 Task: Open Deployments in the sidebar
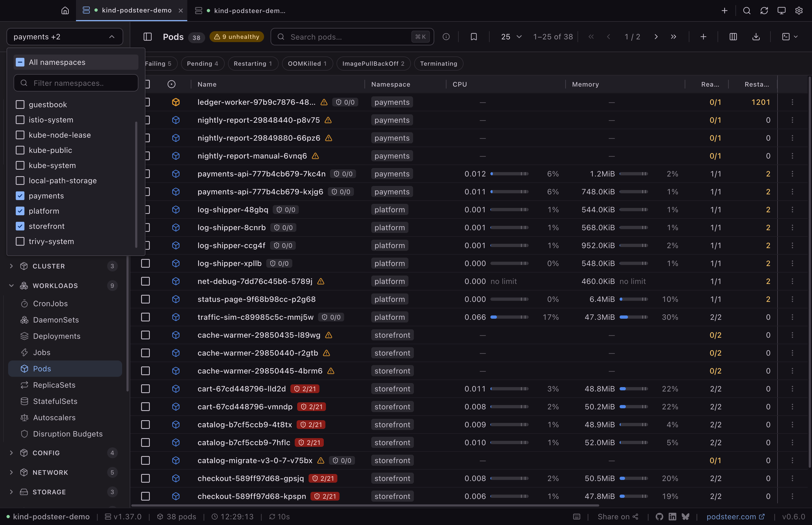pyautogui.click(x=65, y=336)
